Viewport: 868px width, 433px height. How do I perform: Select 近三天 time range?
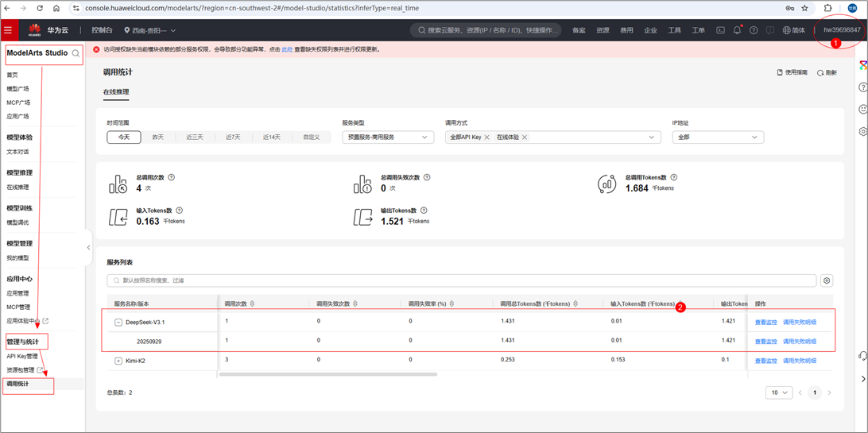195,137
